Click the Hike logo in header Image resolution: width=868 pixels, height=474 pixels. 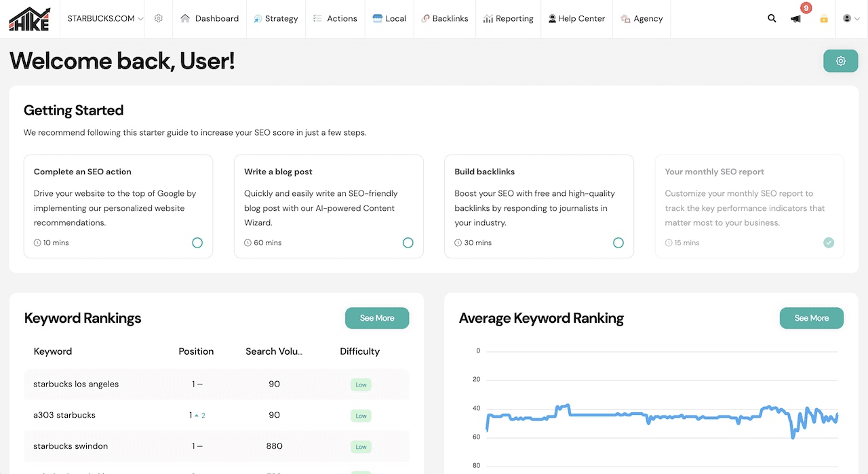pyautogui.click(x=29, y=19)
